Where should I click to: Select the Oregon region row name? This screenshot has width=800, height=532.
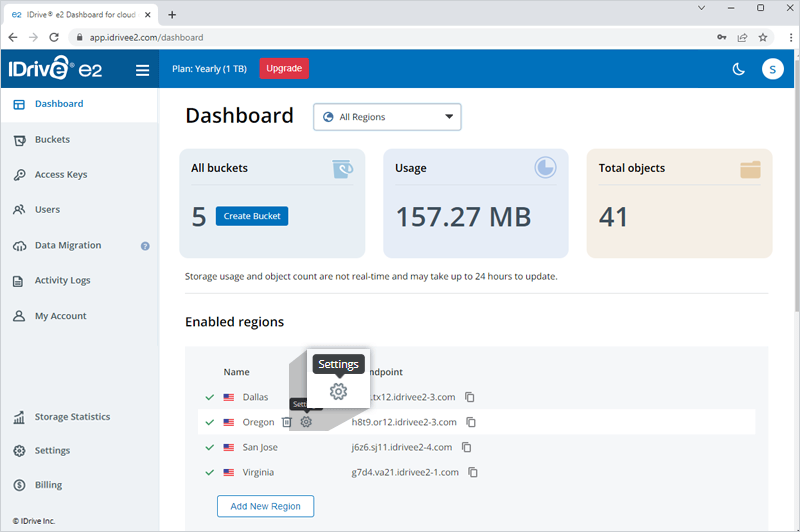point(258,422)
